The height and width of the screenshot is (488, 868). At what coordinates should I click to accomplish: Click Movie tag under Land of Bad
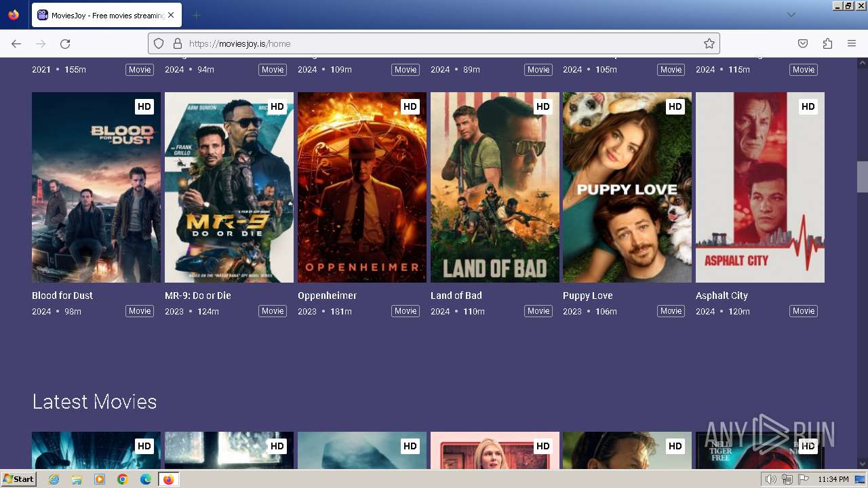[538, 311]
